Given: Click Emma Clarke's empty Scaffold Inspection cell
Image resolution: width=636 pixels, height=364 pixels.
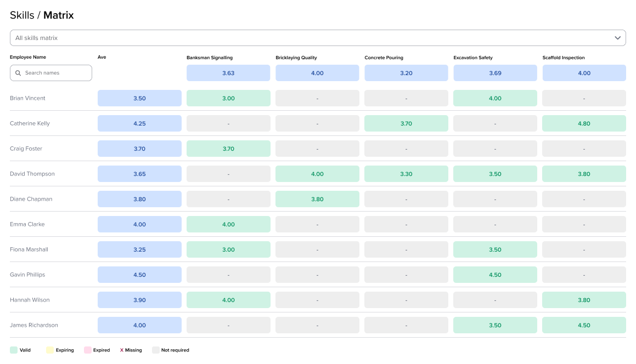Looking at the screenshot, I should (x=584, y=224).
